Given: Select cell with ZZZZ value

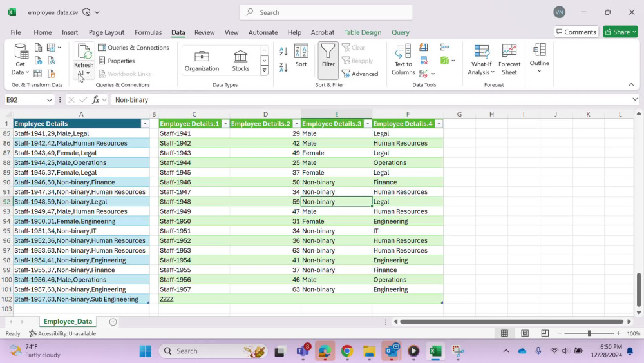Looking at the screenshot, I should [194, 299].
